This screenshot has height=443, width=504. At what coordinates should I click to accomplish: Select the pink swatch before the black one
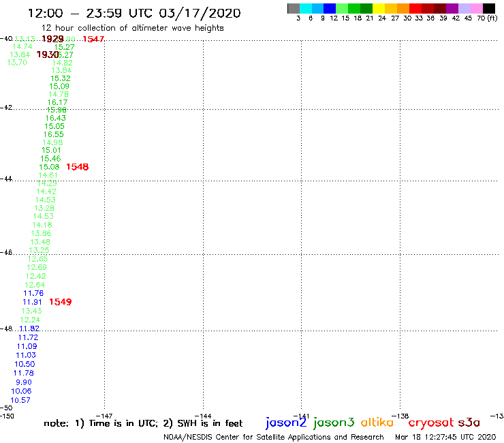(476, 8)
